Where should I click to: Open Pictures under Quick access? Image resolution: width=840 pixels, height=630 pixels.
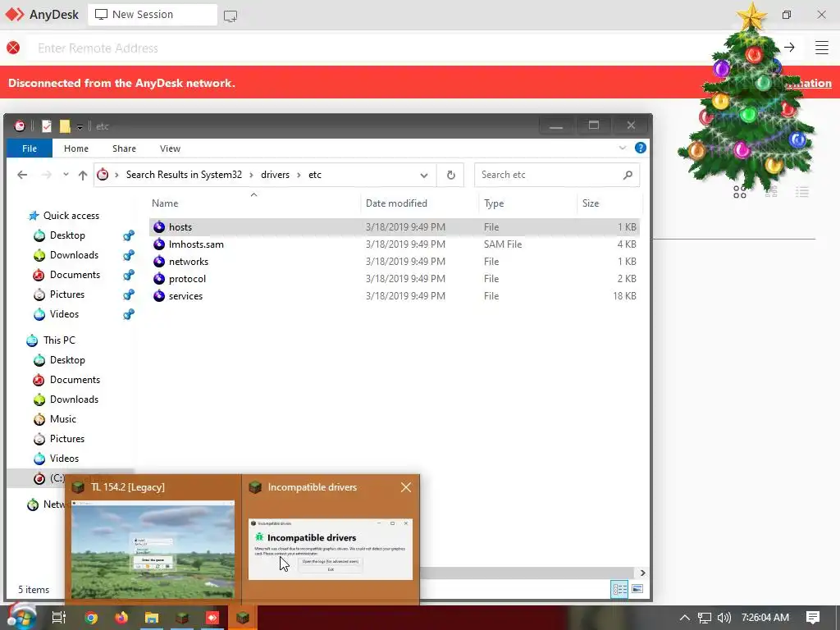(67, 294)
